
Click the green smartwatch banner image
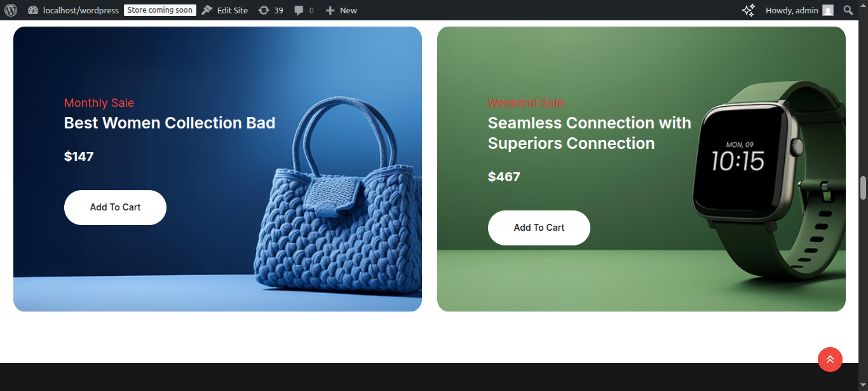(641, 169)
